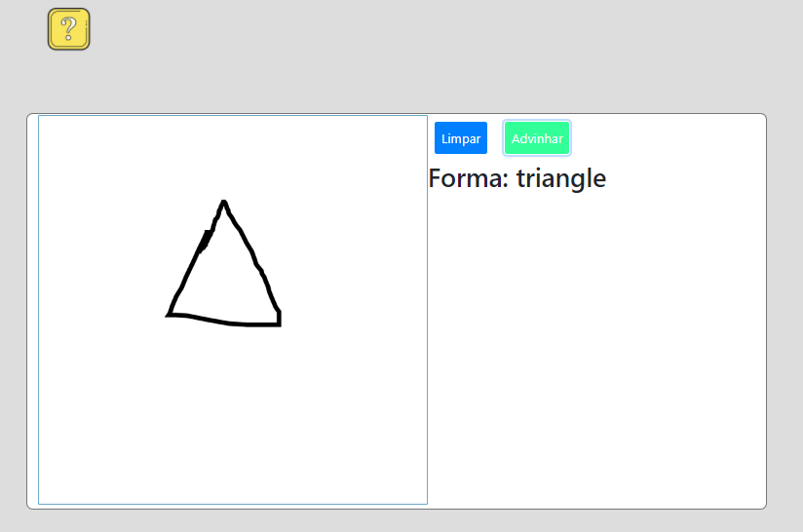Click the gap between Limpar and Adivinhar buttons
The height and width of the screenshot is (532, 803).
[495, 138]
